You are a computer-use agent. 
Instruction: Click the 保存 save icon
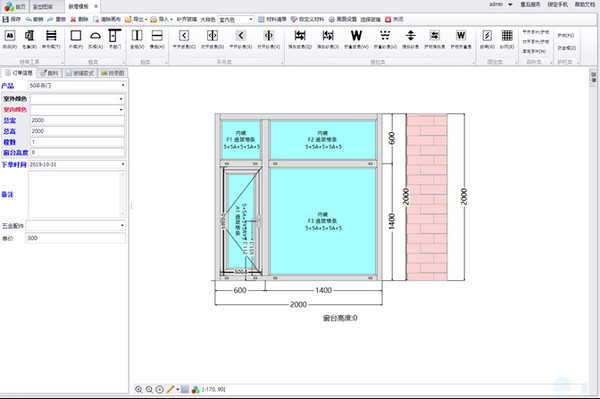(6, 19)
